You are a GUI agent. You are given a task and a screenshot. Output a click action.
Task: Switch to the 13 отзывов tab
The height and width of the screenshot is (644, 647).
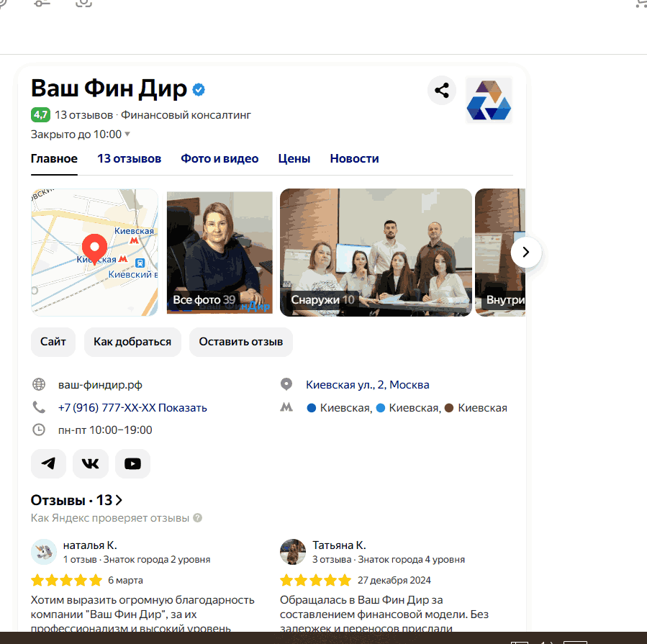129,159
